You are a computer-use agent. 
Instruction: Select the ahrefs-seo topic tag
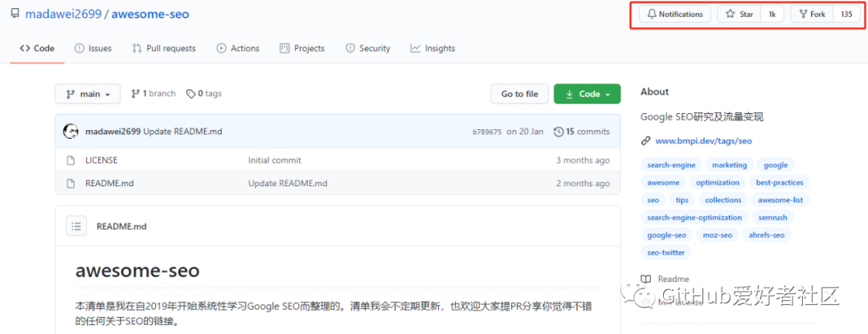pyautogui.click(x=767, y=235)
